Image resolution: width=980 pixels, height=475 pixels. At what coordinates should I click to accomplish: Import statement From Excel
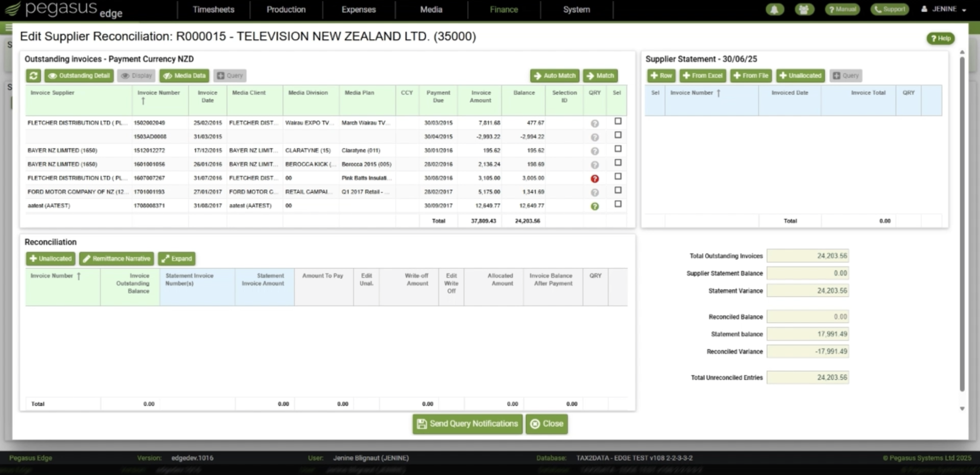coord(702,76)
